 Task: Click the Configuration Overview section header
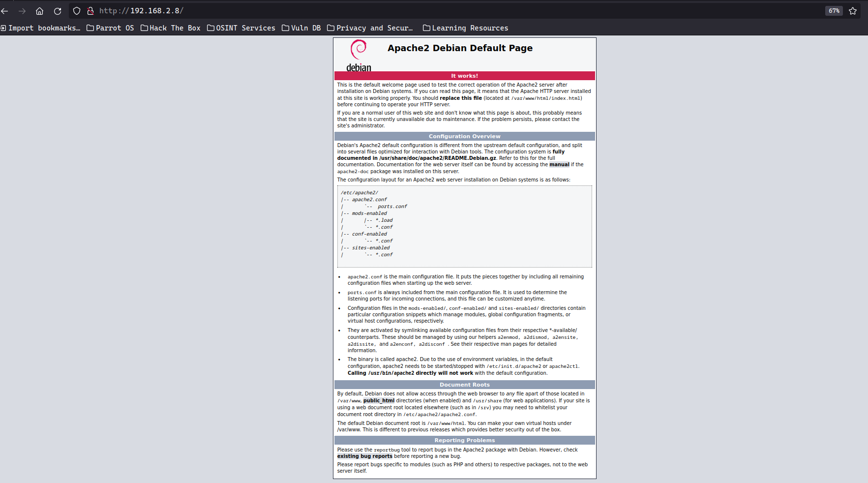[465, 136]
